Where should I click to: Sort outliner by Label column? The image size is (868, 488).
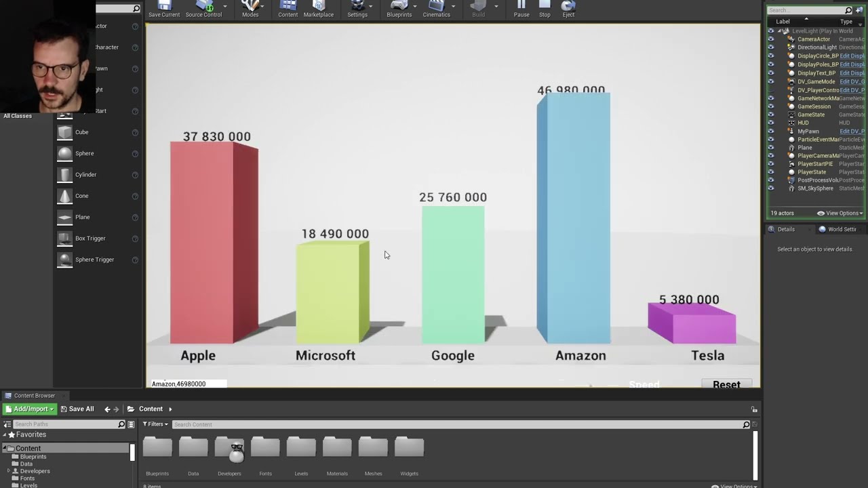tap(783, 22)
